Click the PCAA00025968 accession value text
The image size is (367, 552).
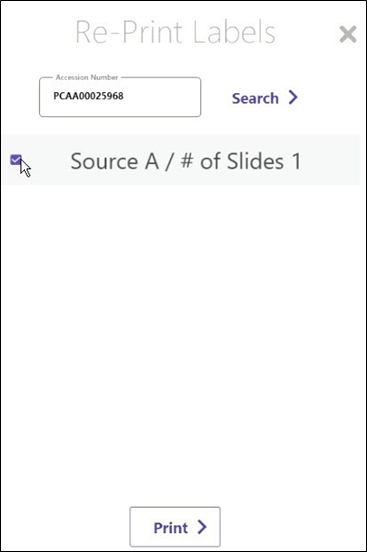(88, 96)
